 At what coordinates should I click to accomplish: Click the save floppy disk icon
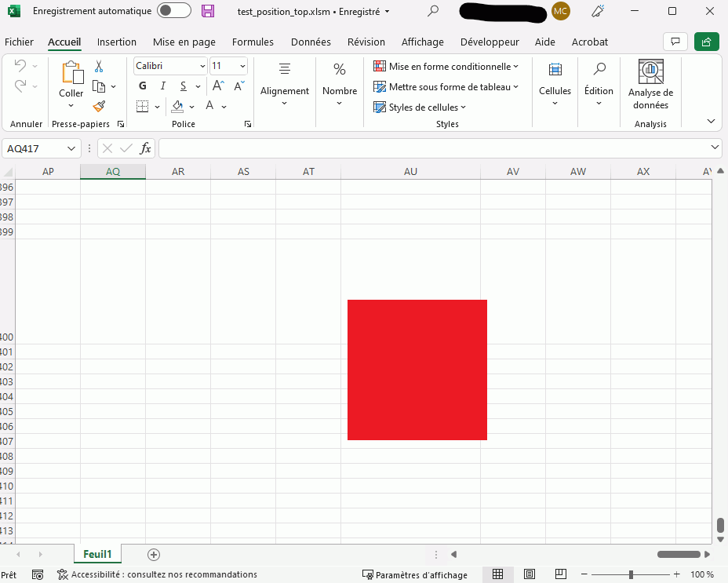pos(208,11)
